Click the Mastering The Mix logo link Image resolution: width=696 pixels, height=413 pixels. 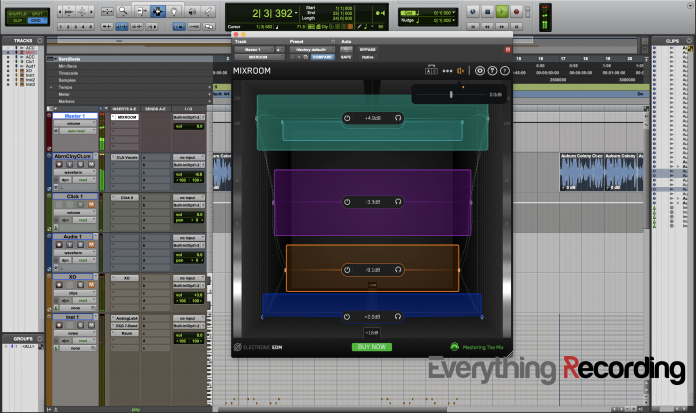click(x=477, y=347)
